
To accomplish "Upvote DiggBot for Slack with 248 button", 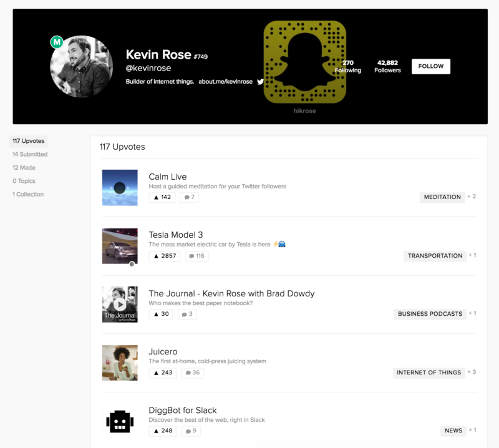I will click(x=163, y=431).
